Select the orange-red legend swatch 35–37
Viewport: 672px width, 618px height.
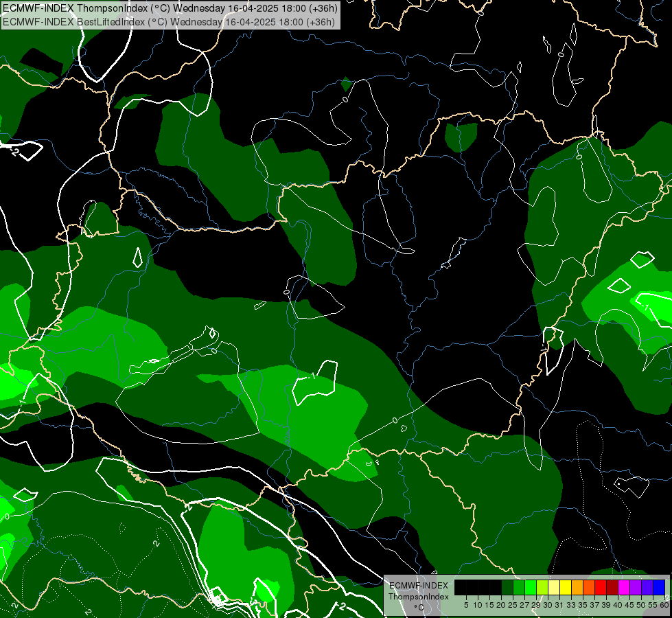pyautogui.click(x=589, y=588)
